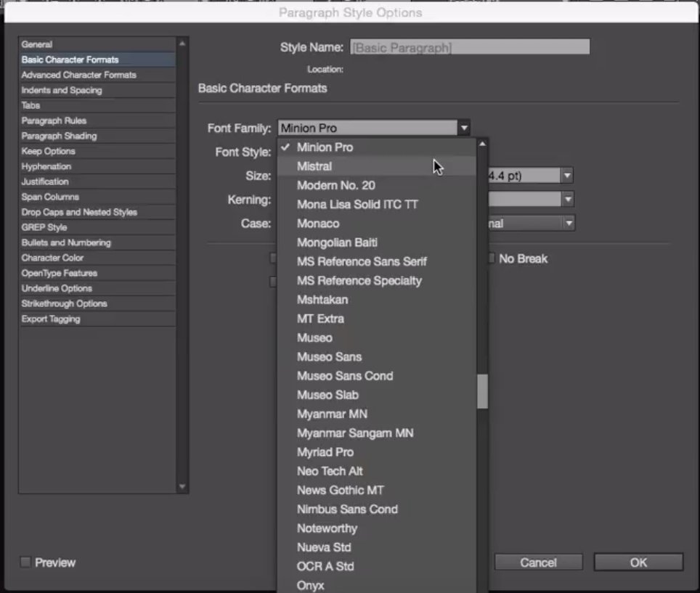This screenshot has height=593, width=700.
Task: Select Span Columns category
Action: [97, 197]
